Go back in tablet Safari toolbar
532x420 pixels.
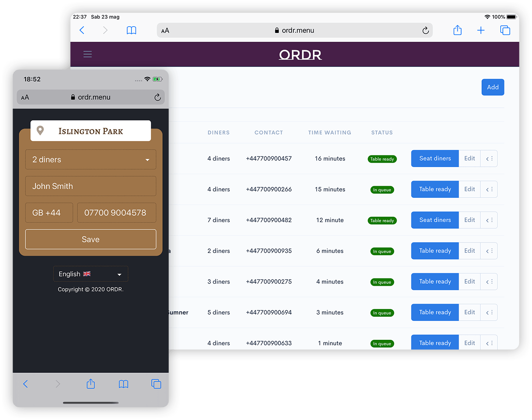pyautogui.click(x=82, y=30)
